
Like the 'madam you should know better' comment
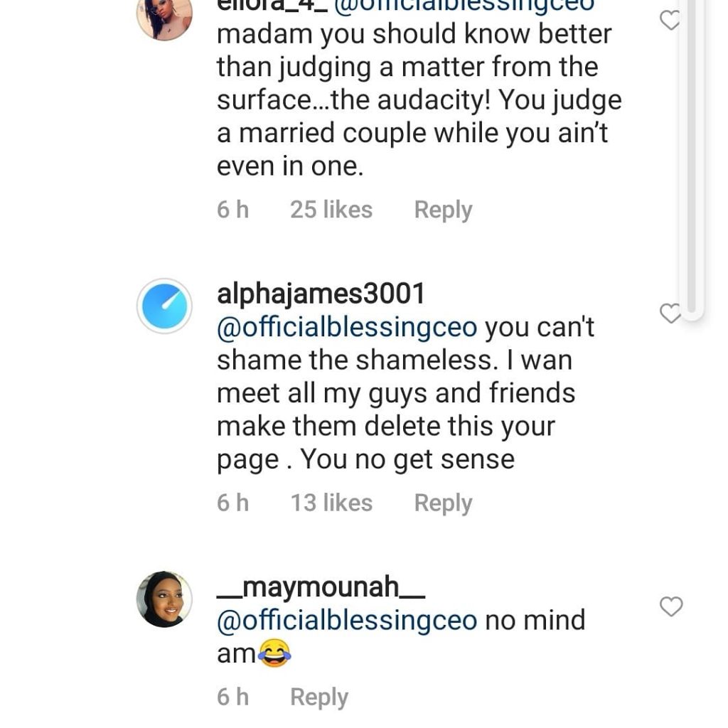(x=670, y=21)
